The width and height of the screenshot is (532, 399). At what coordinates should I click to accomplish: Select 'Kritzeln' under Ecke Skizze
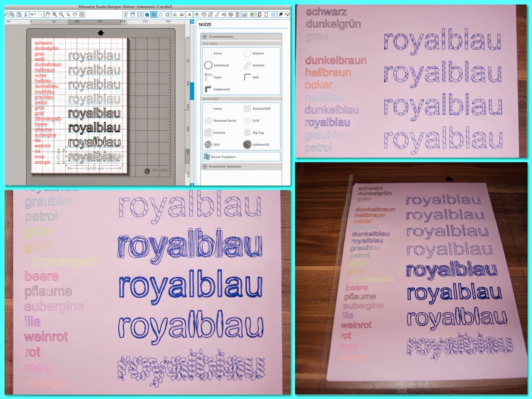tap(254, 65)
